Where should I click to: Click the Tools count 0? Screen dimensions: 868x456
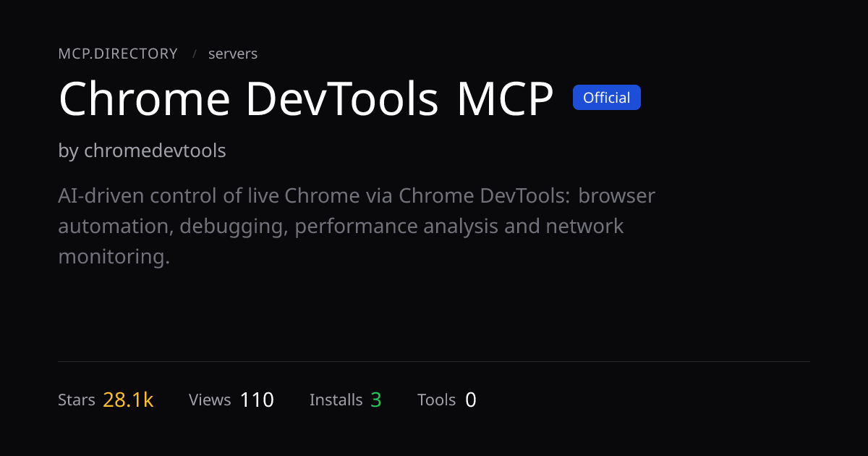tap(471, 400)
